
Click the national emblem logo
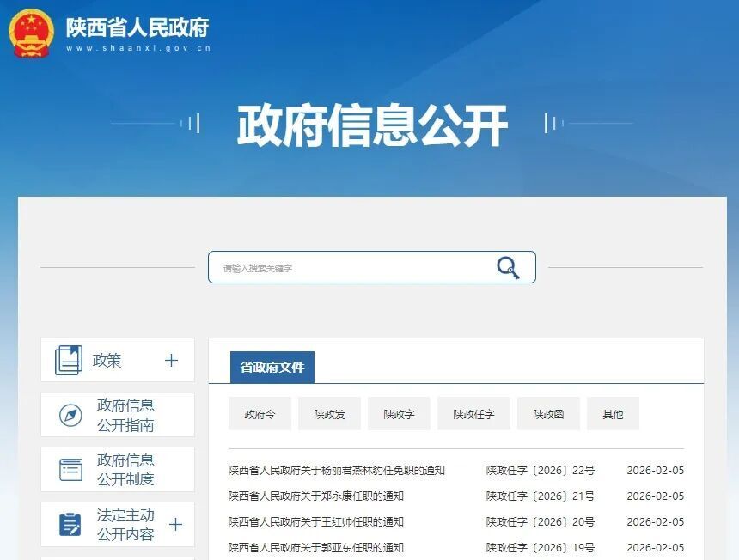32,33
